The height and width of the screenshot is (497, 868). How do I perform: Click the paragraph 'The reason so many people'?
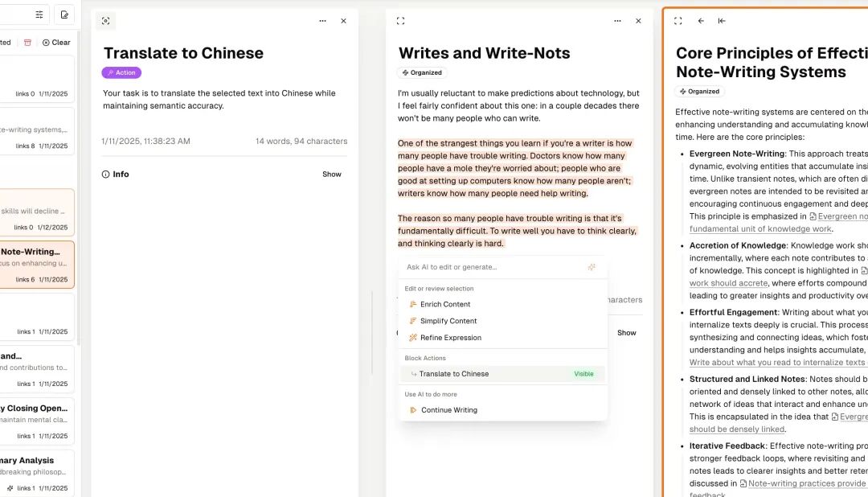tap(517, 231)
